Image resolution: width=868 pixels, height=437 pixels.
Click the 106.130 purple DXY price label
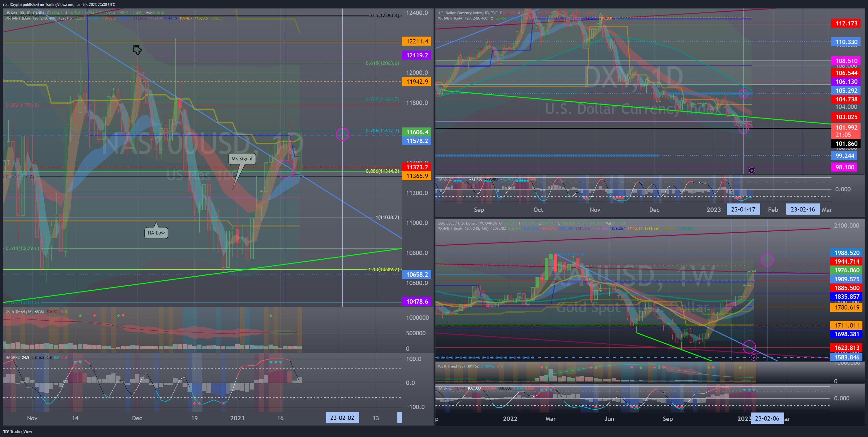(x=846, y=82)
